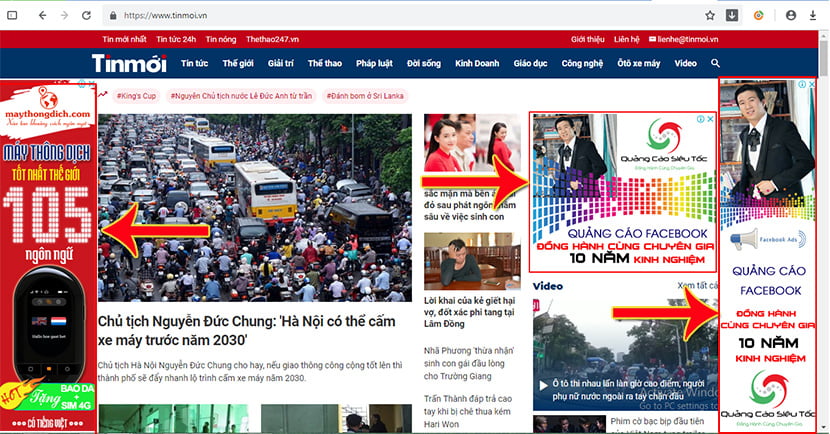This screenshot has width=830, height=434.
Task: Open the article summary about Chủ tịch Hà Nội
Action: [x=250, y=372]
